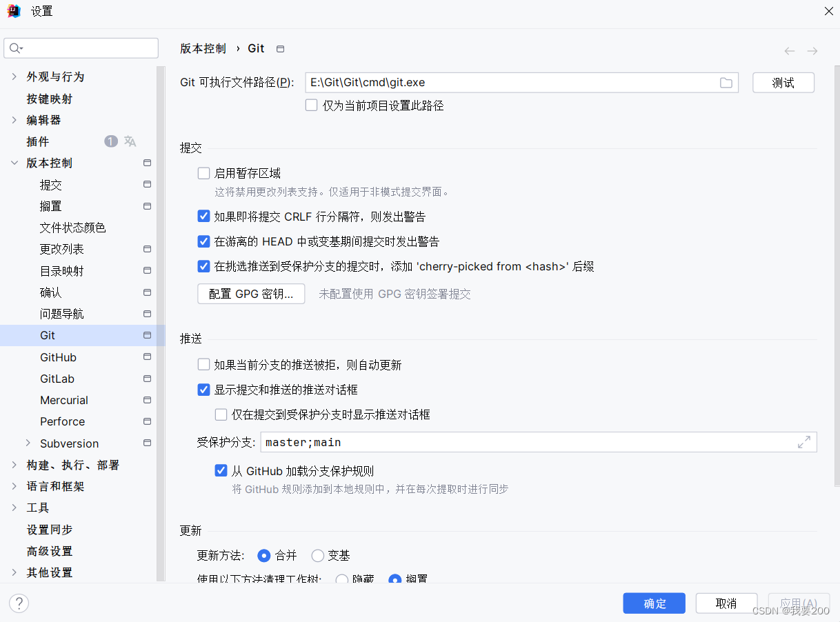Click the project-level icon on 更改列表 row
This screenshot has width=840, height=622.
coord(147,249)
